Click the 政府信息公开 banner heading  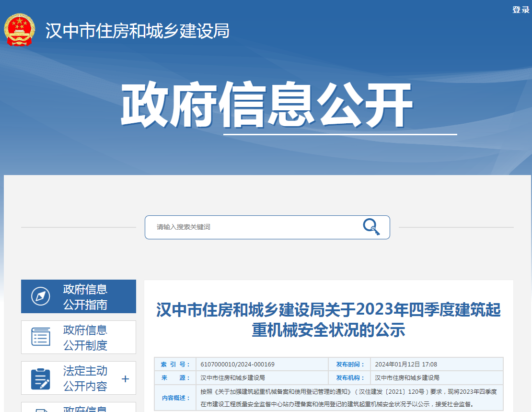pos(266,105)
